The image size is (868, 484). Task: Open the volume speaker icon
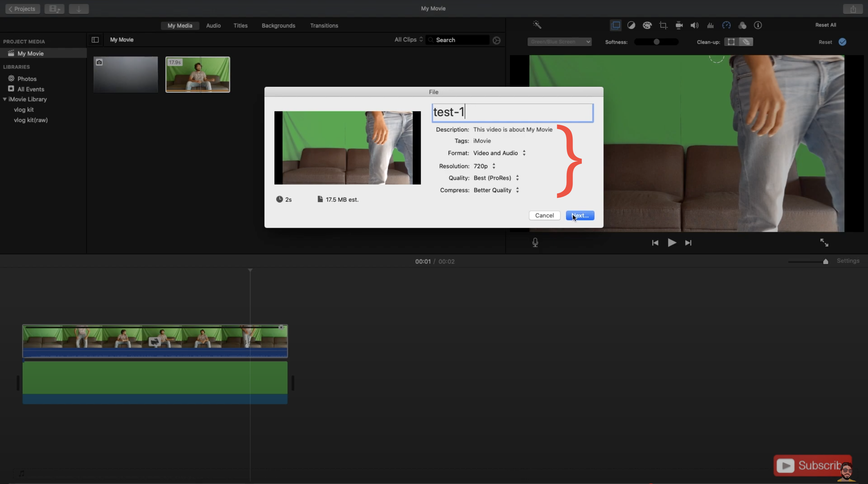tap(694, 25)
